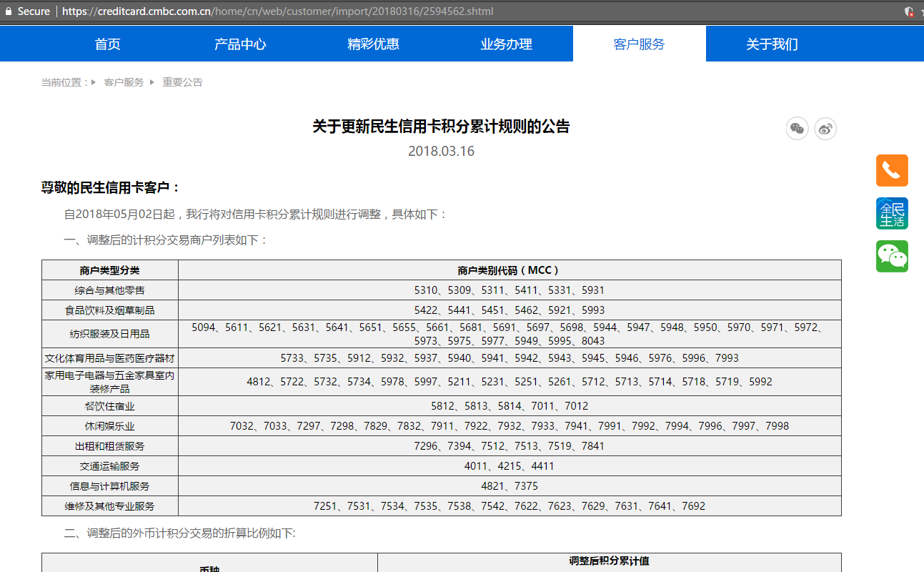Click the line 一、调整后的计积分交易商户列表如下
Screen dimensions: 924x572
166,240
